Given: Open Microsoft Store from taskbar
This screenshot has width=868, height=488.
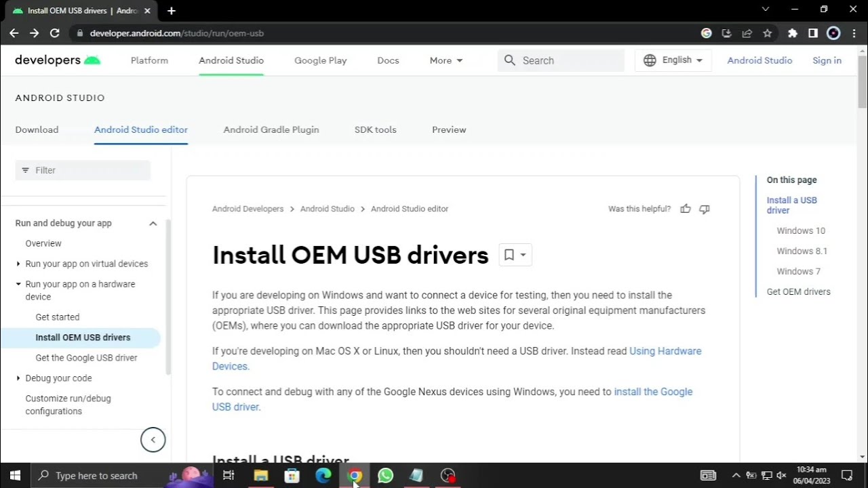Looking at the screenshot, I should 292,476.
